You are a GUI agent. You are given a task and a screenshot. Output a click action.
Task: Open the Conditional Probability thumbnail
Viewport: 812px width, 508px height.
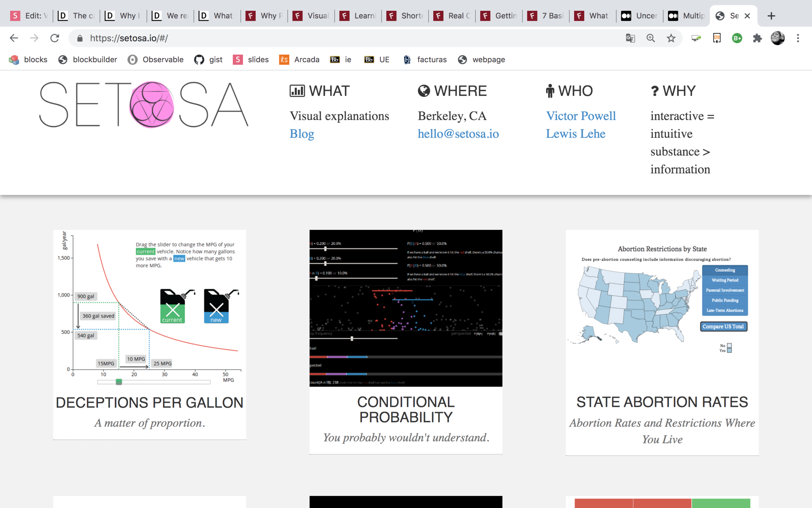pos(406,308)
